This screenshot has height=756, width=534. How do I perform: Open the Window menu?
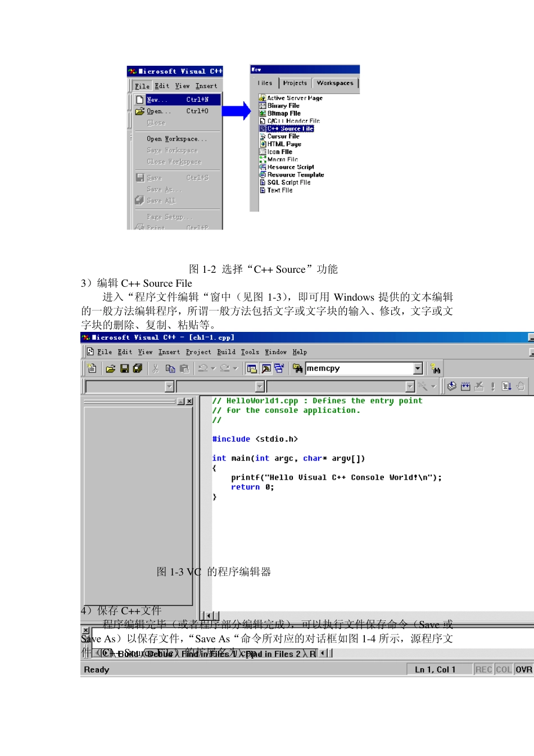[x=275, y=352]
